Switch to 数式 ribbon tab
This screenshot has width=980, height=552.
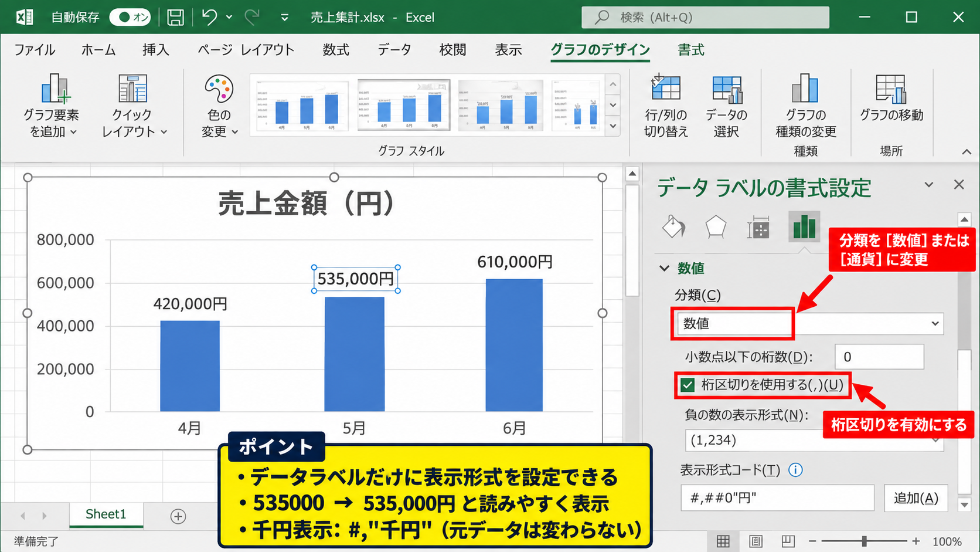click(336, 50)
